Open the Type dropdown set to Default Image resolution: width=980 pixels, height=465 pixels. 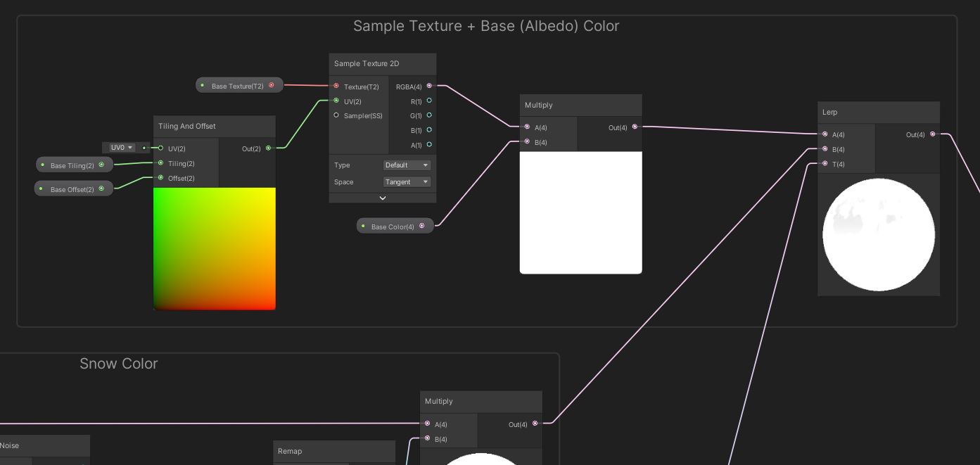tap(407, 165)
